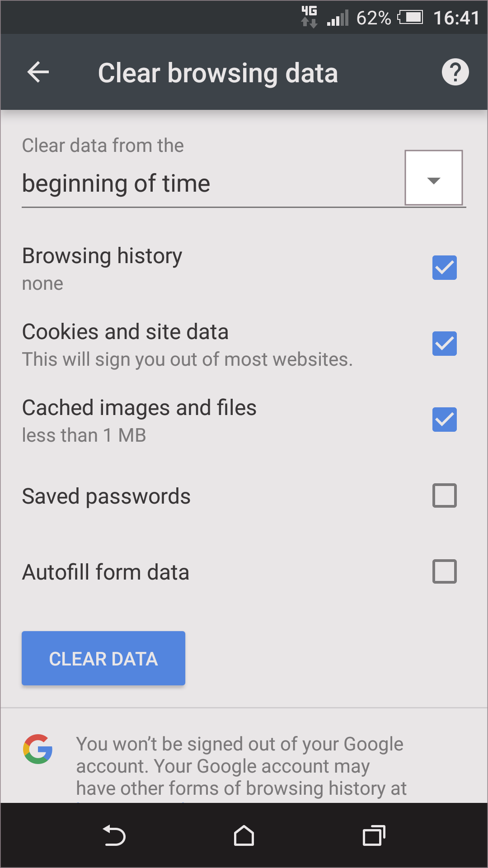Screen dimensions: 488x868
Task: Tap the 4G signal status icon
Action: (x=310, y=17)
